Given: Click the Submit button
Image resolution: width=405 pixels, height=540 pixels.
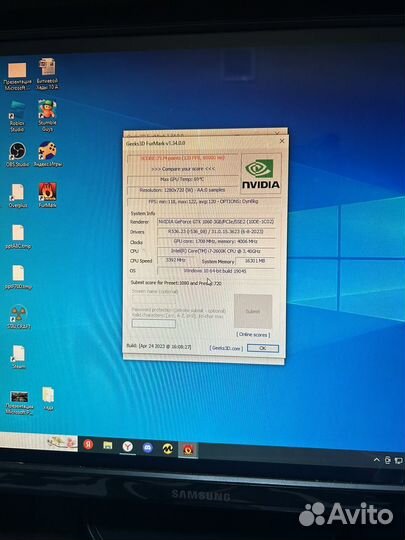Looking at the screenshot, I should tap(253, 311).
